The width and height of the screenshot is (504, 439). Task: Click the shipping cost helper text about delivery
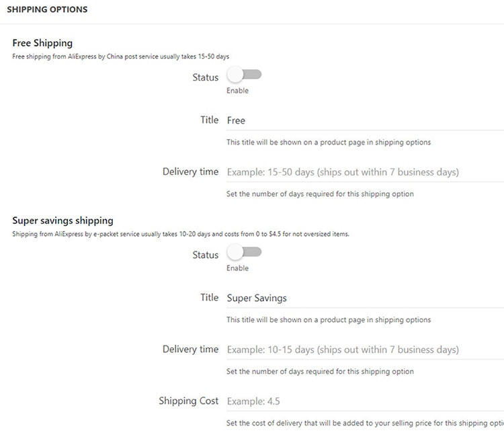pyautogui.click(x=363, y=423)
